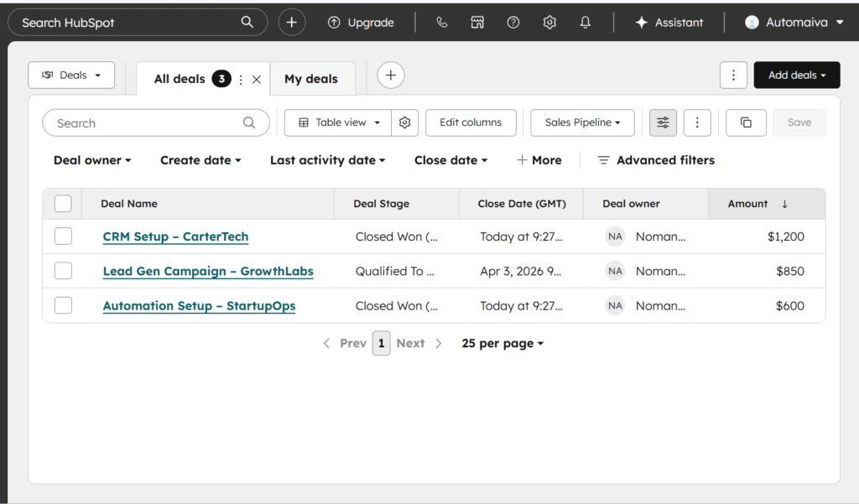Click the copy view icon near Save

pos(746,122)
